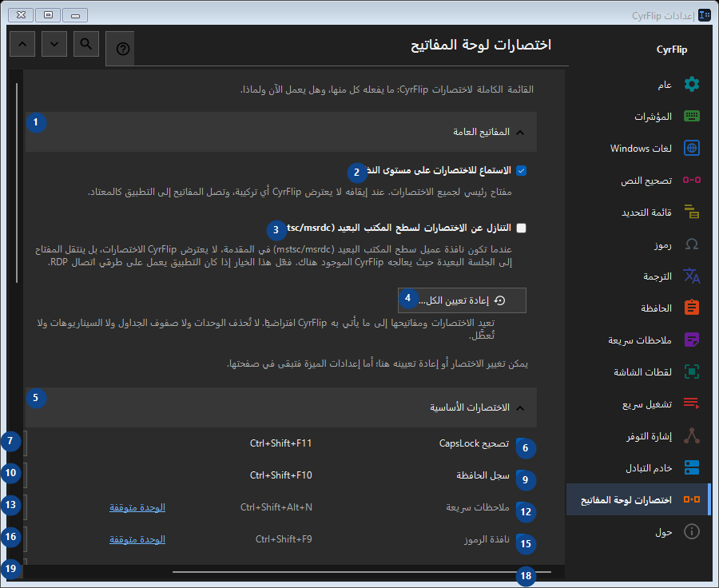This screenshot has height=588, width=719.
Task: Click the Ctrl+Shift+Alt+N shortcut value
Action: (276, 507)
